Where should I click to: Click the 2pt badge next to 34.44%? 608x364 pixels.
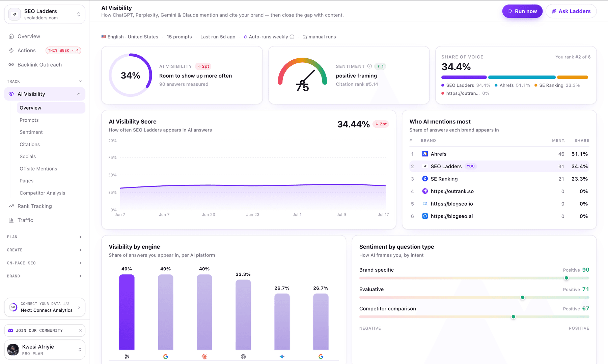point(381,124)
